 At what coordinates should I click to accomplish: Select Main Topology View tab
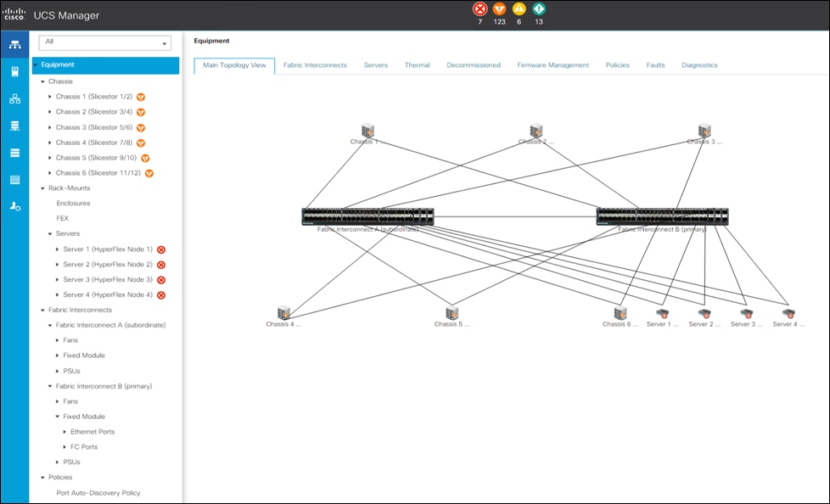click(x=234, y=65)
